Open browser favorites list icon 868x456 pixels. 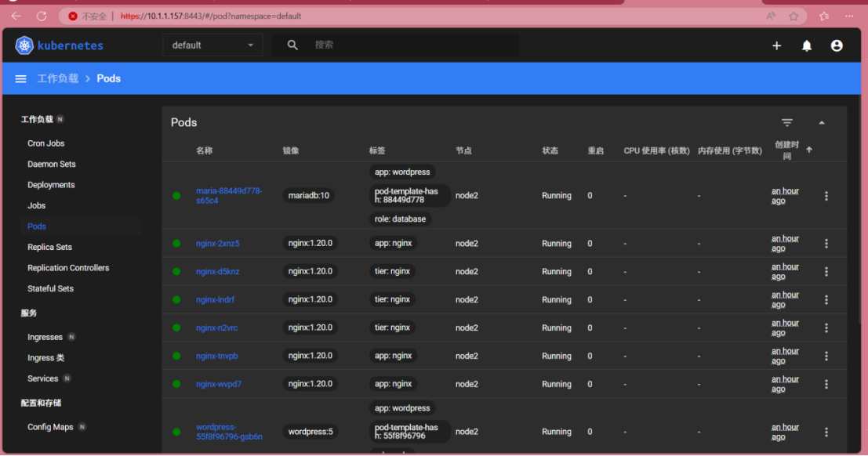[x=824, y=16]
